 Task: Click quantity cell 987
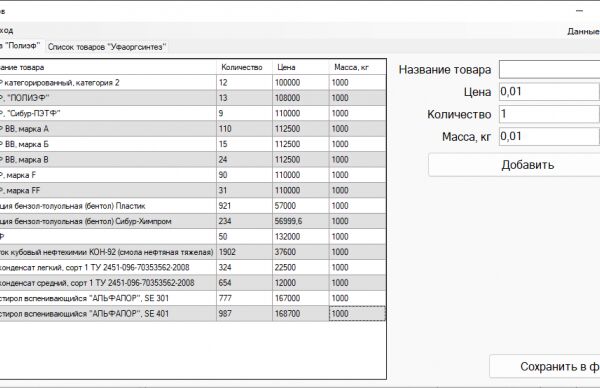[244, 314]
